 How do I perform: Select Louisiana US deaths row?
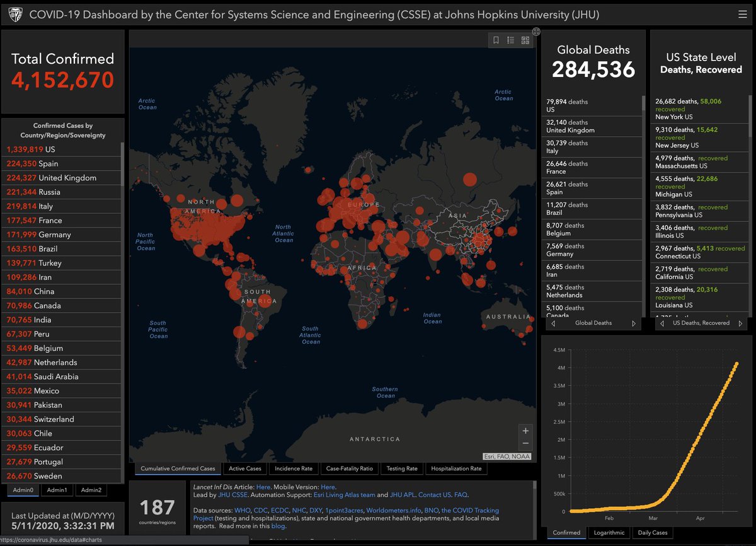701,297
